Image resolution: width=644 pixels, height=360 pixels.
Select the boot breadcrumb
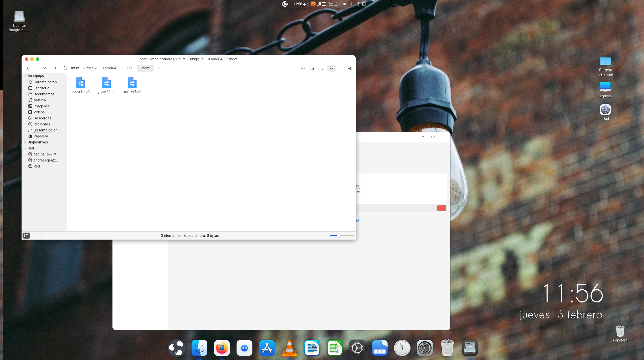coord(146,68)
